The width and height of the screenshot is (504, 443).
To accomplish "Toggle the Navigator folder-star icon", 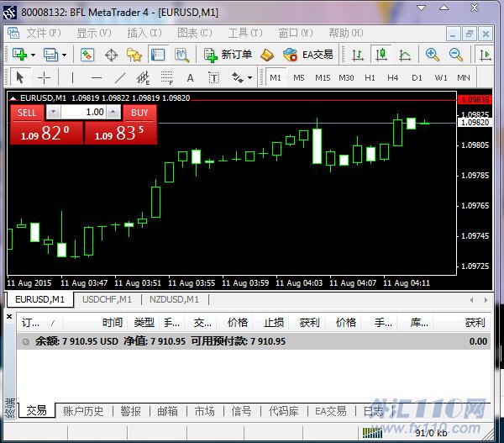I will (134, 55).
